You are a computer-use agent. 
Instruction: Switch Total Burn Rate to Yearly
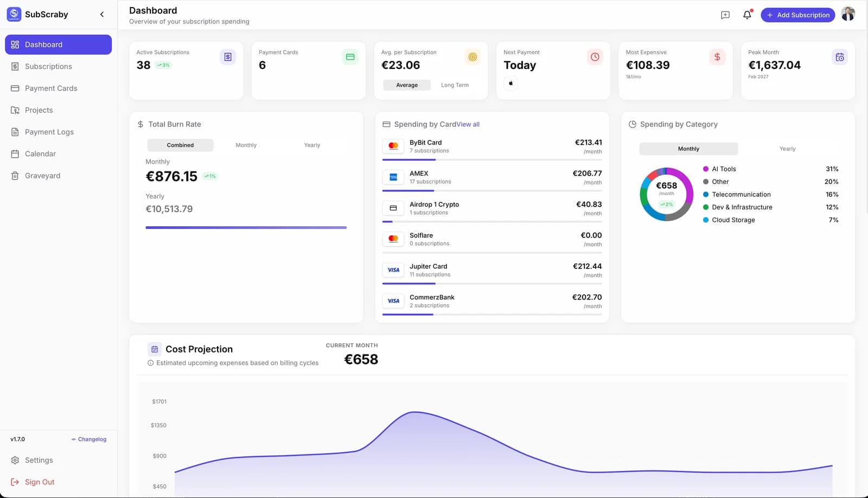[312, 145]
